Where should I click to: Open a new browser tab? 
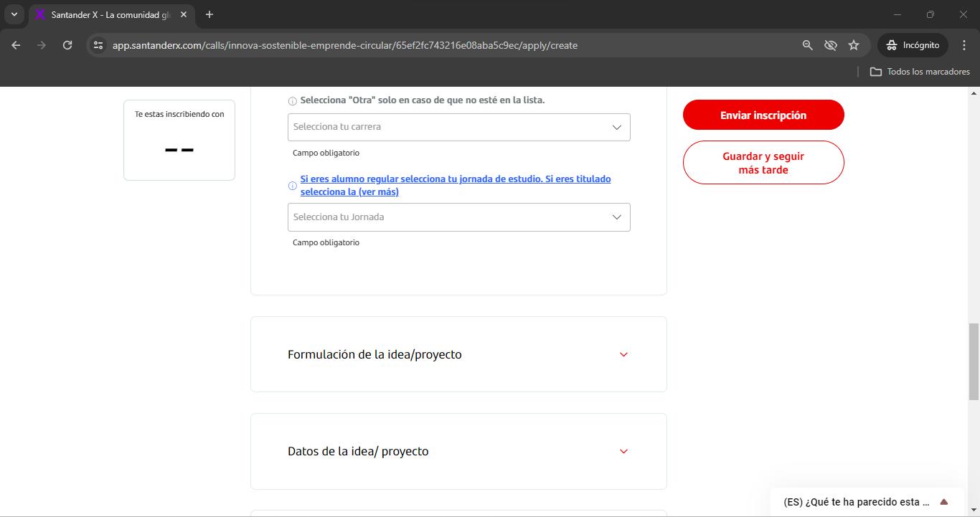pyautogui.click(x=209, y=14)
